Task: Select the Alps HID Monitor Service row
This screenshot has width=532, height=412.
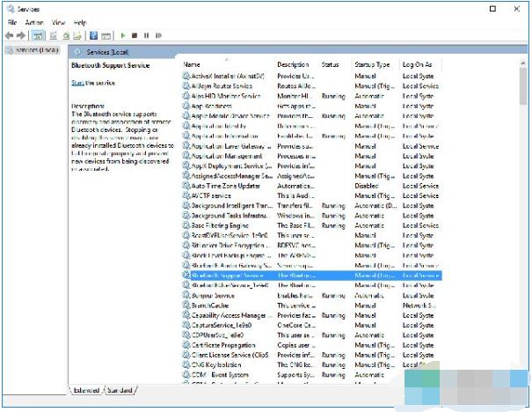Action: (312, 96)
